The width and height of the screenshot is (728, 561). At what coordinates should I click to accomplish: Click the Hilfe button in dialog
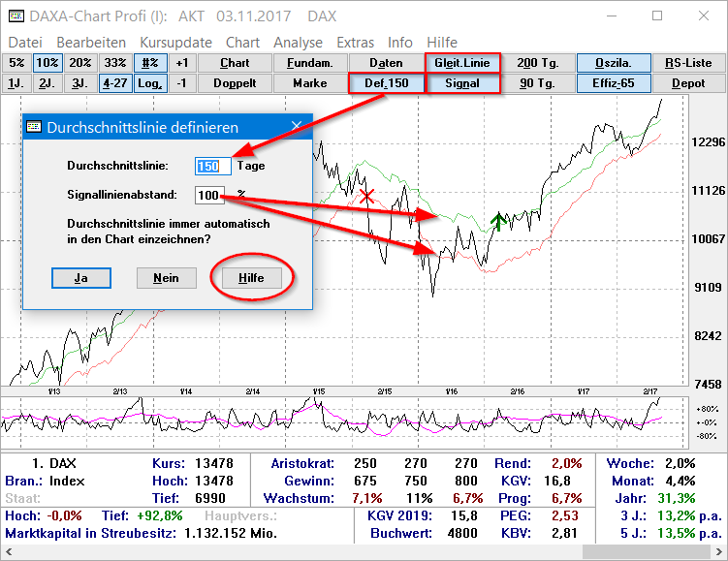[251, 278]
